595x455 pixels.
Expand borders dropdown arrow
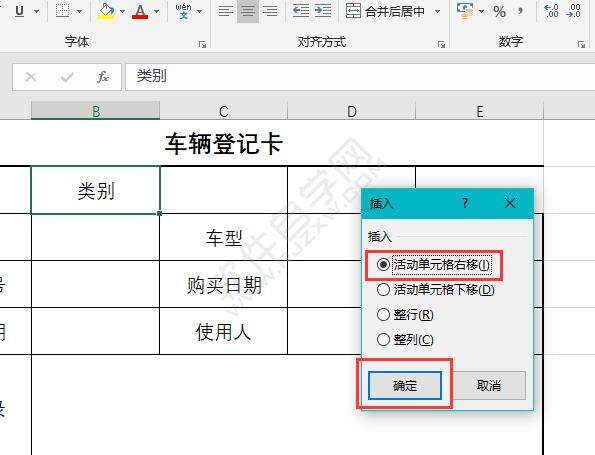(79, 11)
